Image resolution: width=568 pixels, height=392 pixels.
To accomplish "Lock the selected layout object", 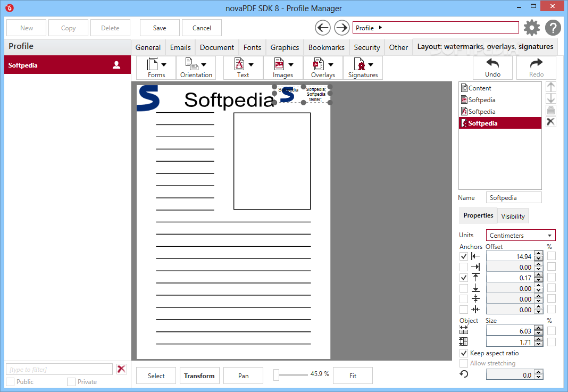I will 550,110.
